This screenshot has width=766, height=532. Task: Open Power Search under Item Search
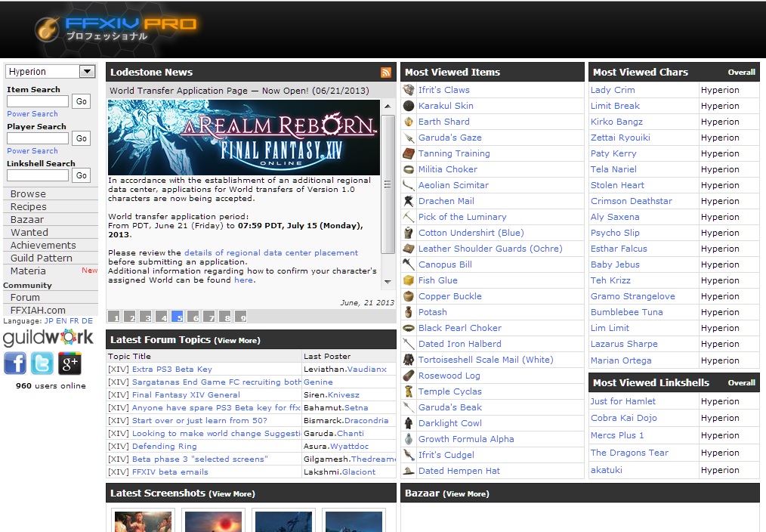point(32,114)
